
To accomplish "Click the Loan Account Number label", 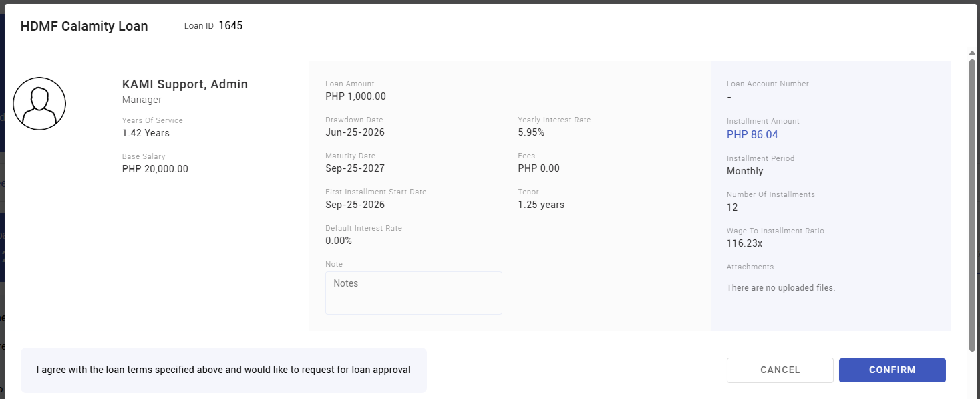I will coord(768,84).
